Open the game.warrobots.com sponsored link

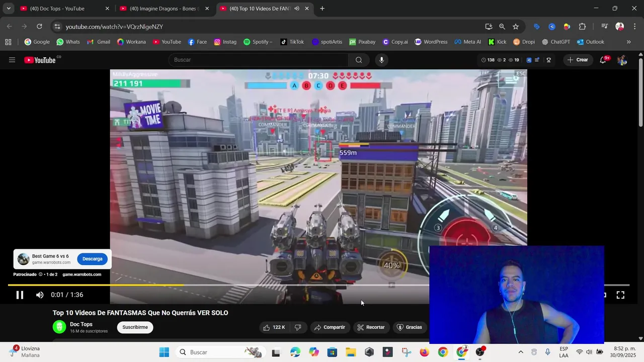point(82,275)
